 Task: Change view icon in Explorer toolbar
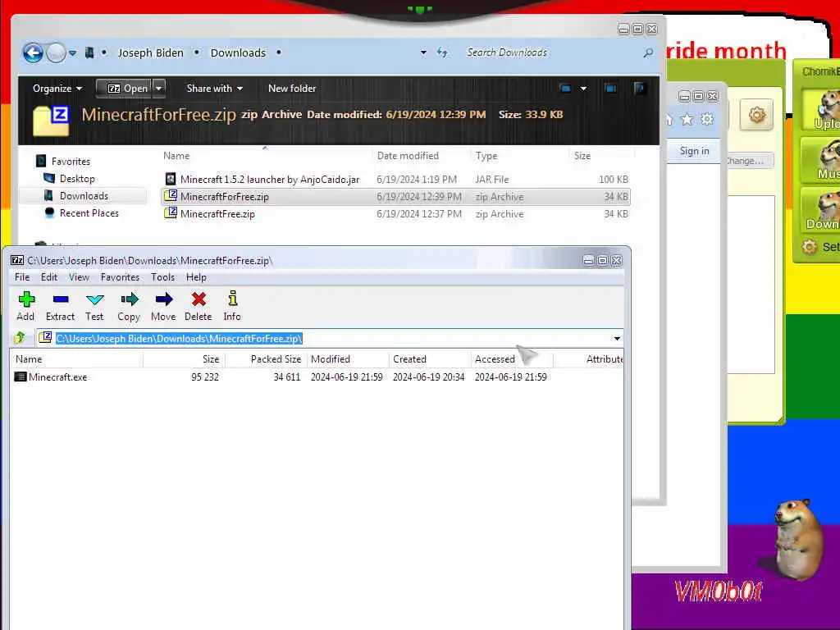coord(566,89)
